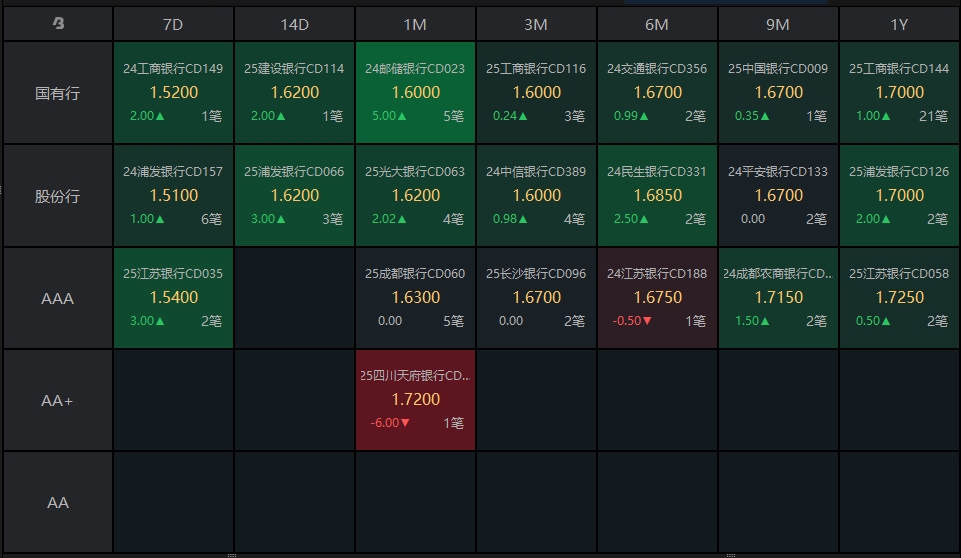
Task: Click the AA+ rating row label
Action: [x=58, y=401]
